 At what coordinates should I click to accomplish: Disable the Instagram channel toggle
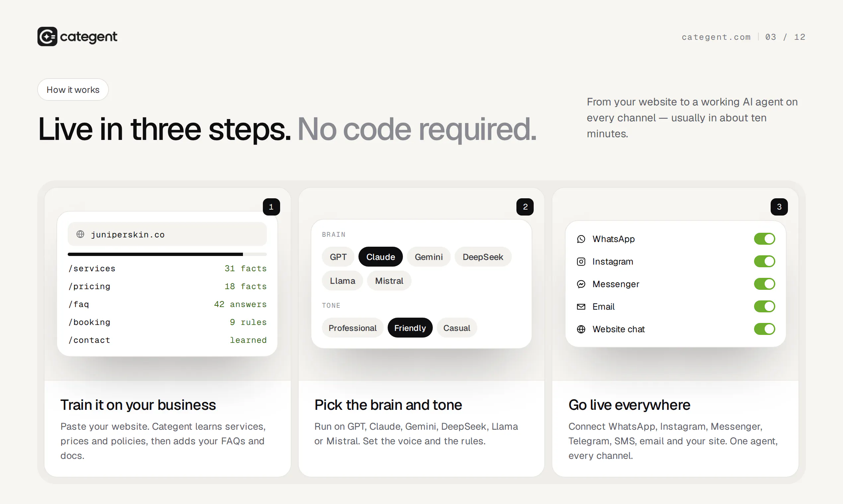(x=764, y=261)
